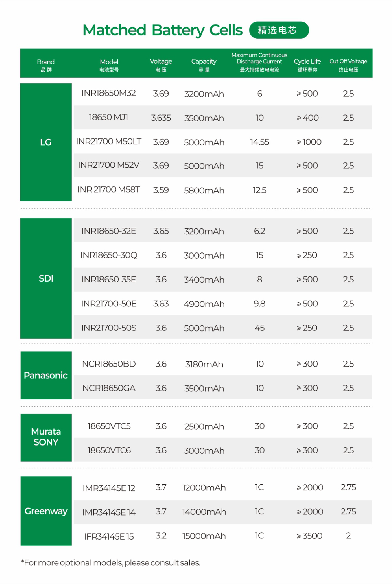Click the Capacity column header

click(x=204, y=64)
